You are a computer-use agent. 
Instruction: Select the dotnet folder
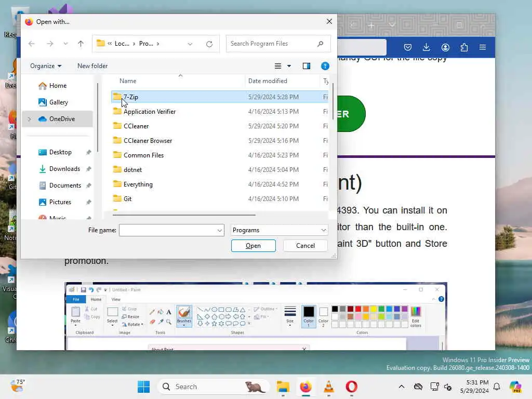[x=220, y=170]
